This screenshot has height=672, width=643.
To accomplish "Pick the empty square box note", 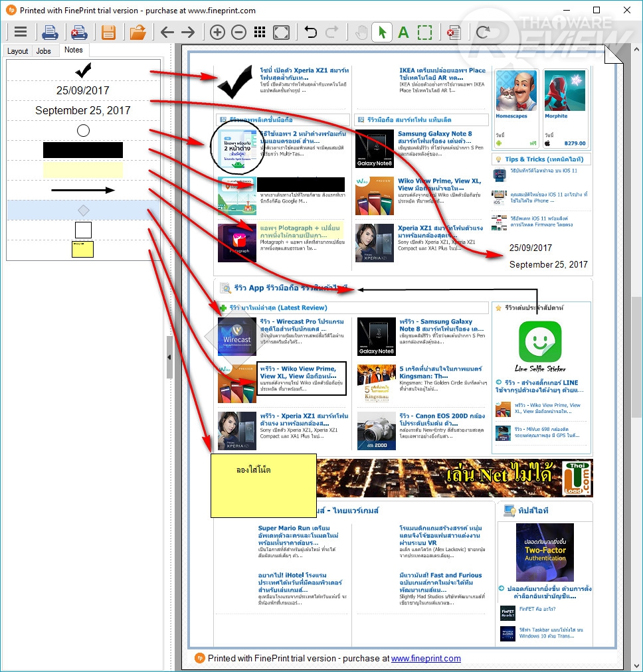I will (83, 230).
